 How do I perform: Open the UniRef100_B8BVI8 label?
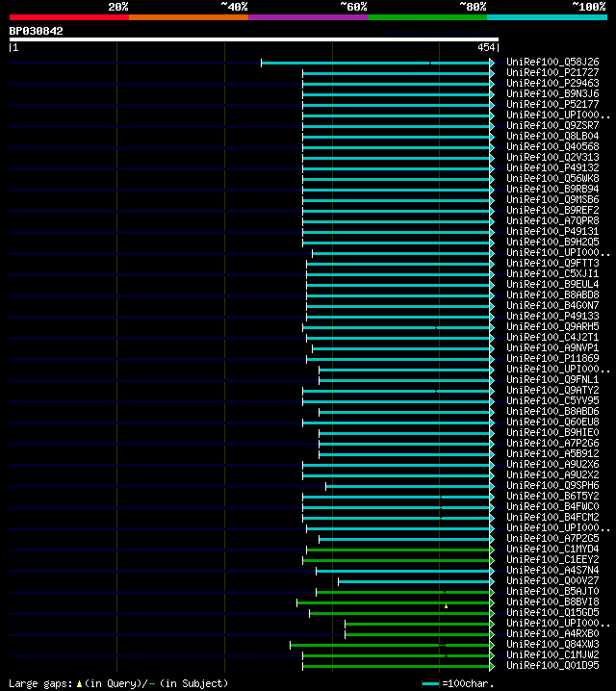pyautogui.click(x=552, y=601)
